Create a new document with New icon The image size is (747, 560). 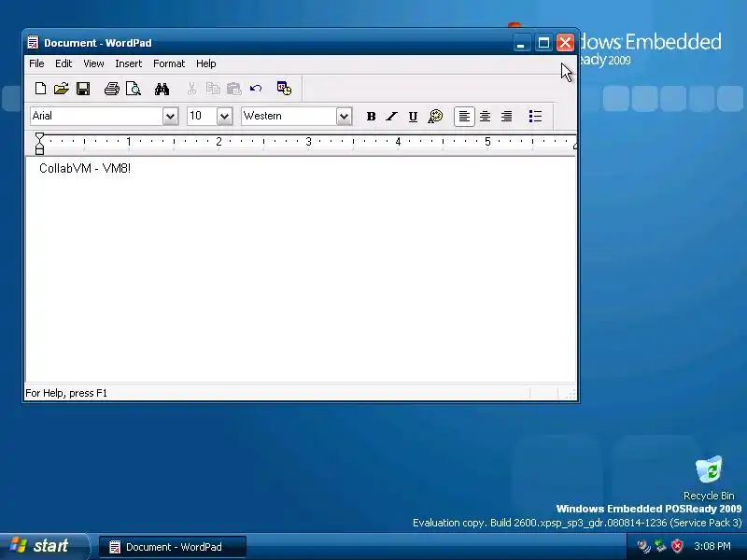point(40,89)
